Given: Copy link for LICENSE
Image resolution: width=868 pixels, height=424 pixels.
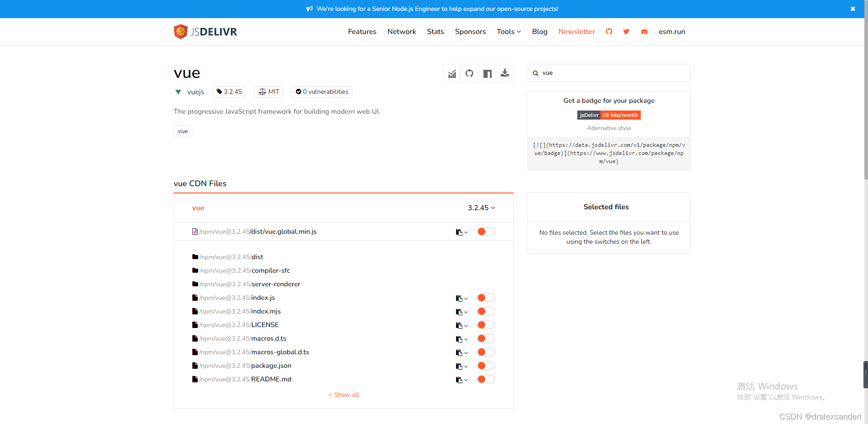Looking at the screenshot, I should [x=462, y=325].
